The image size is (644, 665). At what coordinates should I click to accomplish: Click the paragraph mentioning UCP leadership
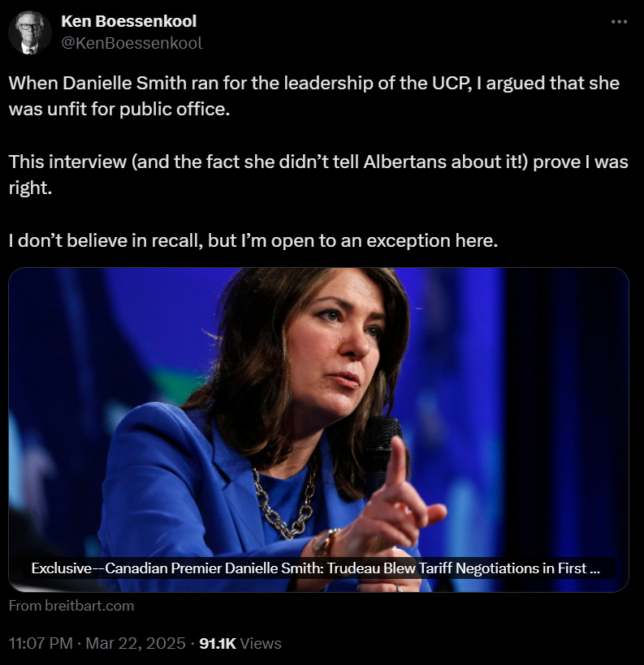314,97
